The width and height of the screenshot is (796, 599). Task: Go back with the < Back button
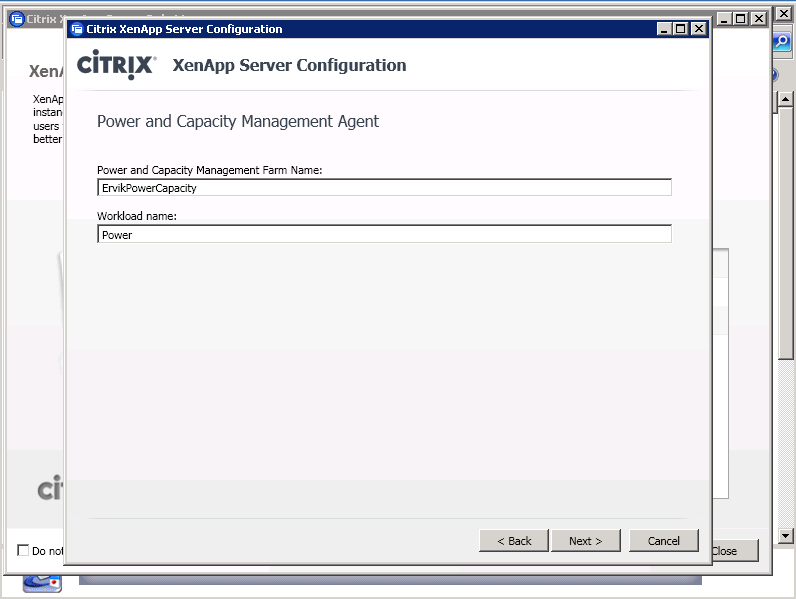click(x=514, y=541)
